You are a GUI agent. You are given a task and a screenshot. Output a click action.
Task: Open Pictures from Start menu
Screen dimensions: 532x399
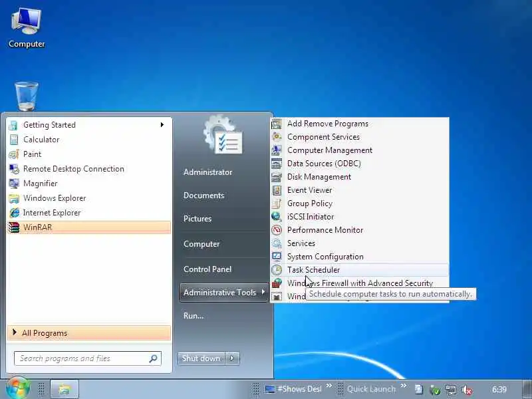coord(198,219)
